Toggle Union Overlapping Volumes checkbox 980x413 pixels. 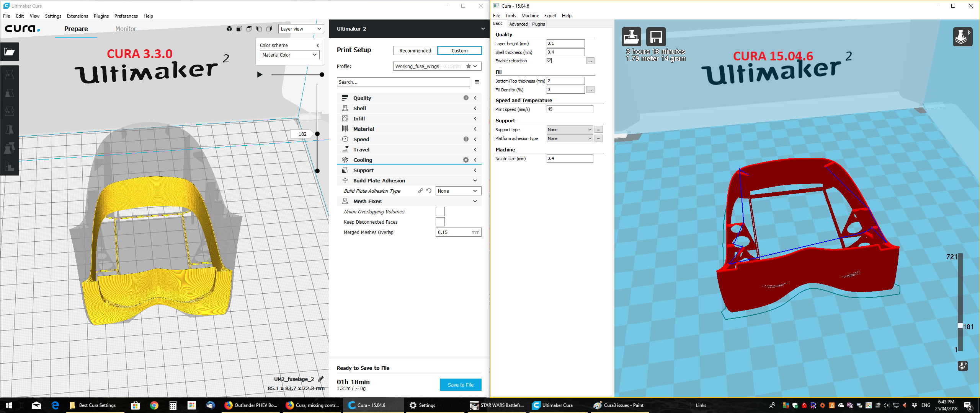coord(440,211)
